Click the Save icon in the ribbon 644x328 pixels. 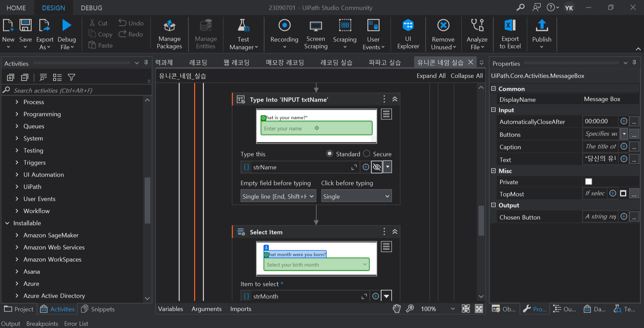(25, 26)
